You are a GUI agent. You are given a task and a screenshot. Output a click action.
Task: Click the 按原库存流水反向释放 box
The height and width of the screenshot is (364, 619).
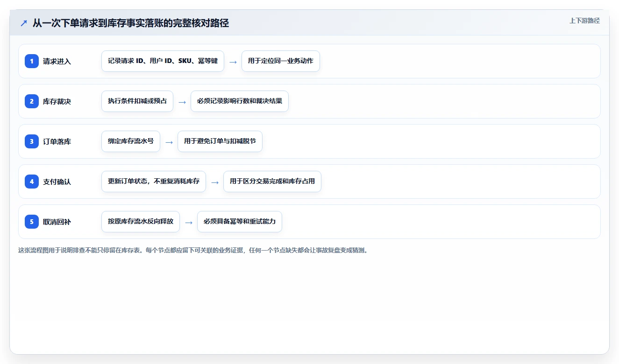point(141,222)
